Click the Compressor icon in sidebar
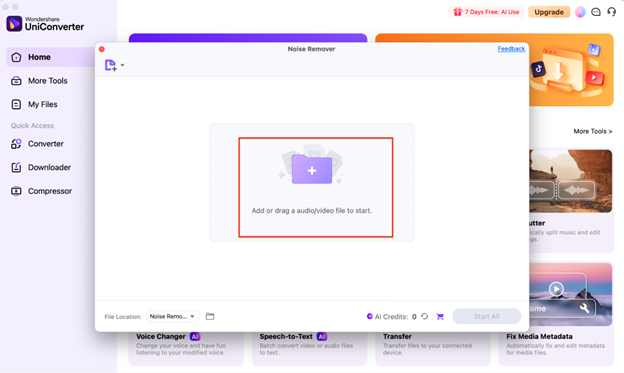624x373 pixels. click(x=16, y=191)
